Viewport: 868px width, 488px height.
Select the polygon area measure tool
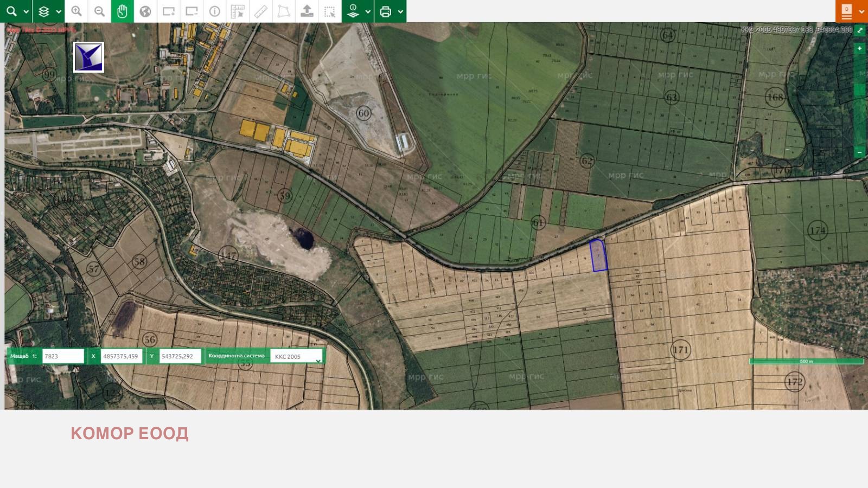284,11
